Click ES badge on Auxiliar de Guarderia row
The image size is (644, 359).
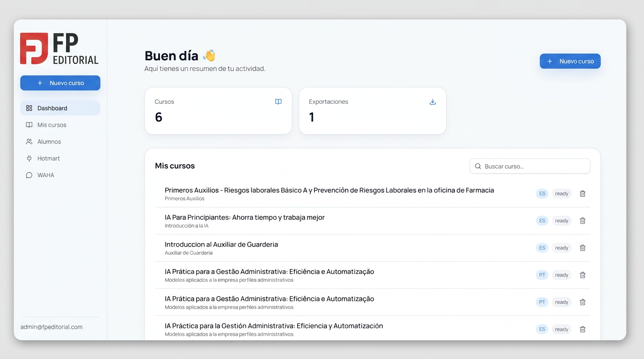point(542,248)
